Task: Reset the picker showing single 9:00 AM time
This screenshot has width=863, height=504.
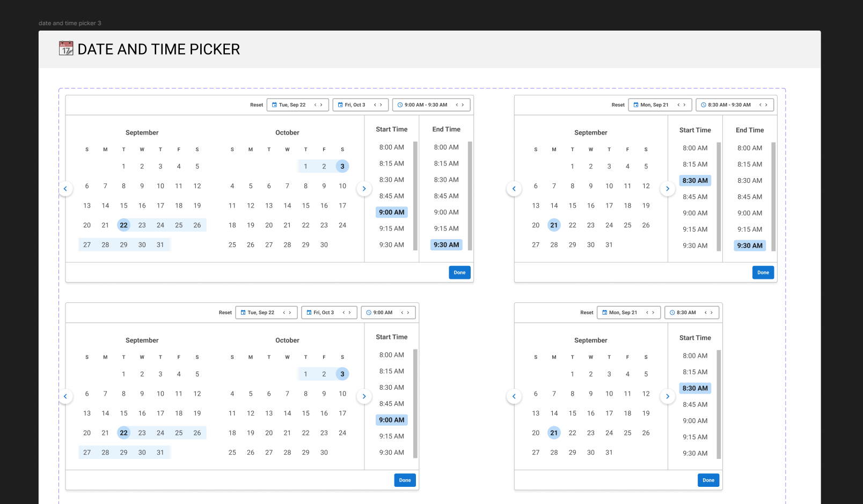Action: (225, 313)
